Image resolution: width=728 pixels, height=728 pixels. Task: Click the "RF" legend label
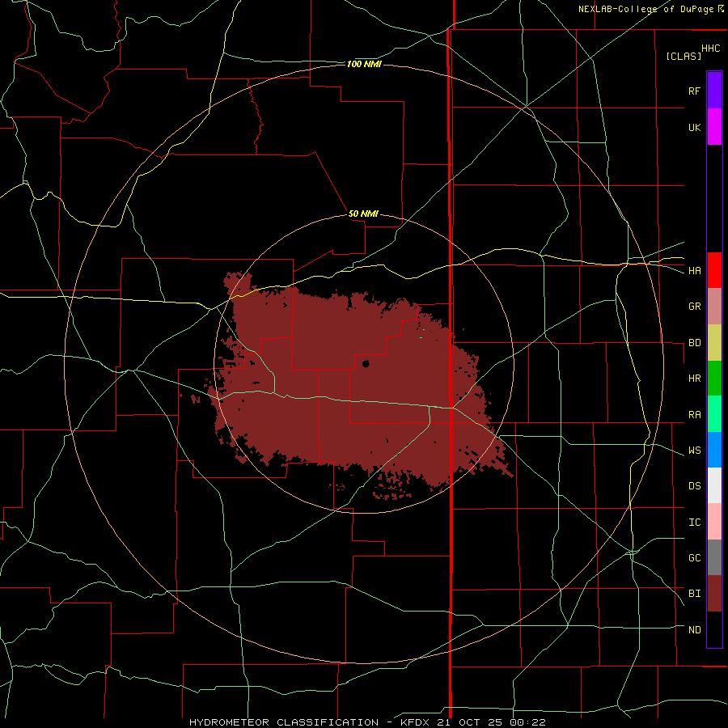coord(694,91)
